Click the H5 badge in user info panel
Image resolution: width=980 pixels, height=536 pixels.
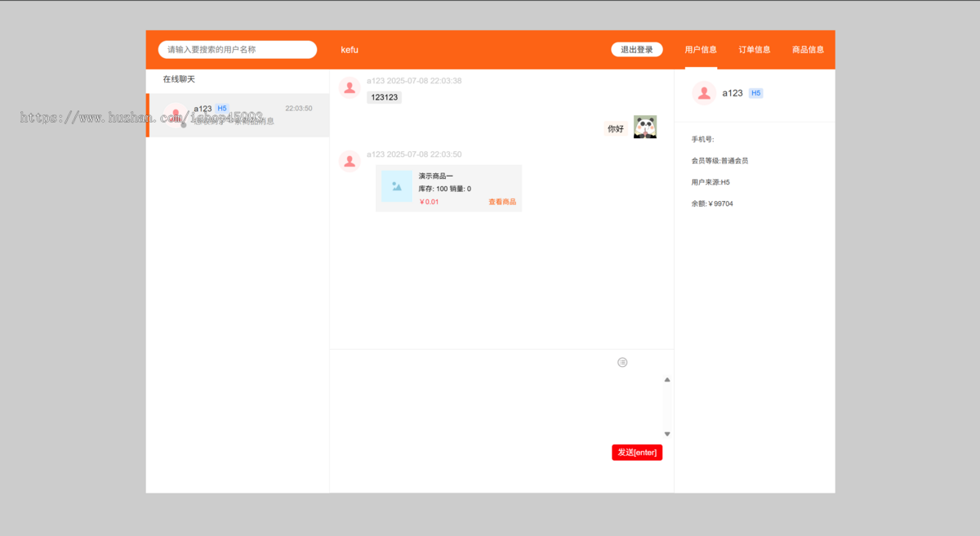(755, 93)
